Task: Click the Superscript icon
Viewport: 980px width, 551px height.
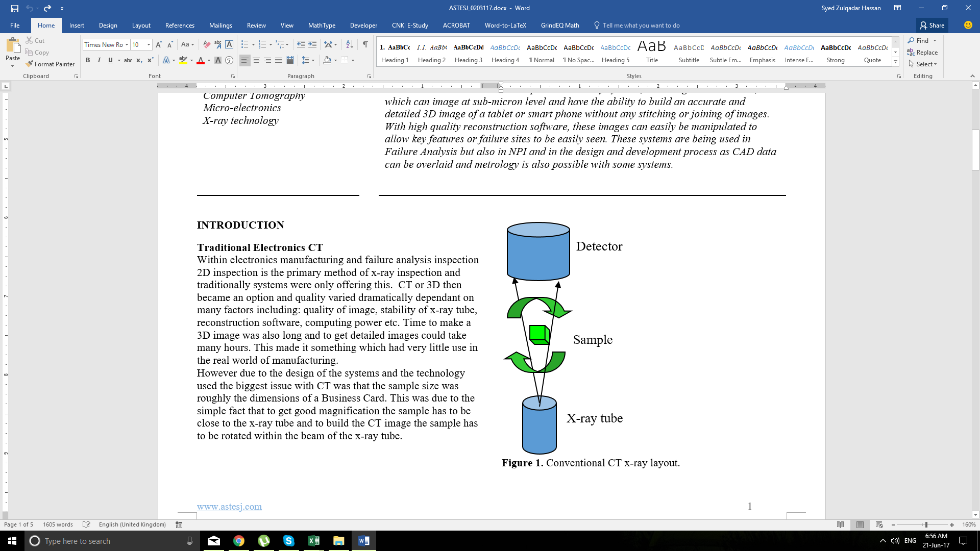Action: [151, 60]
